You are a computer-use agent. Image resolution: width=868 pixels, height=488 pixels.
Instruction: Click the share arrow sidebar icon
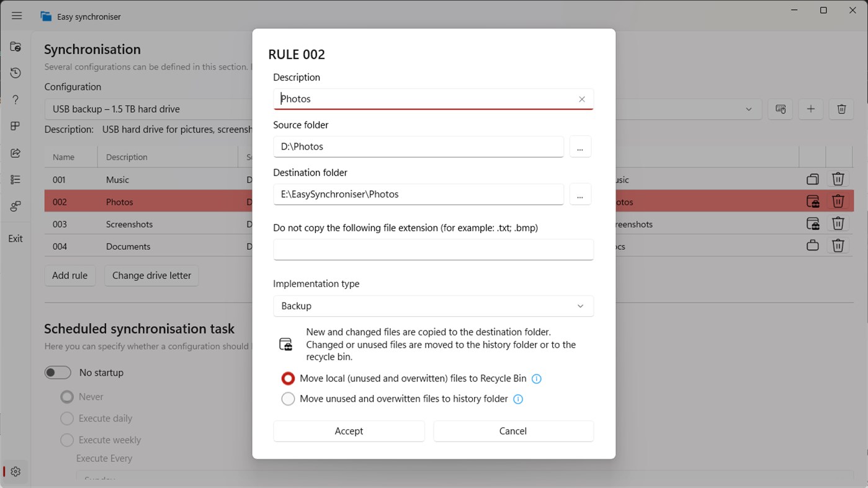16,153
